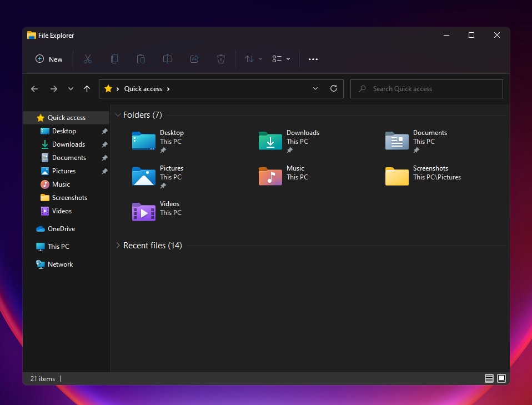The image size is (532, 405).
Task: Unpin the Downloads pin from sidebar Downloads
Action: pyautogui.click(x=104, y=144)
